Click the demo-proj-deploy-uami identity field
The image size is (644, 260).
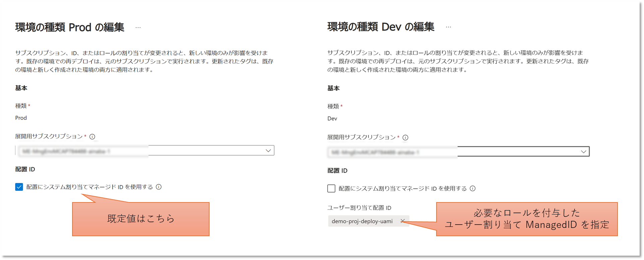pyautogui.click(x=368, y=221)
